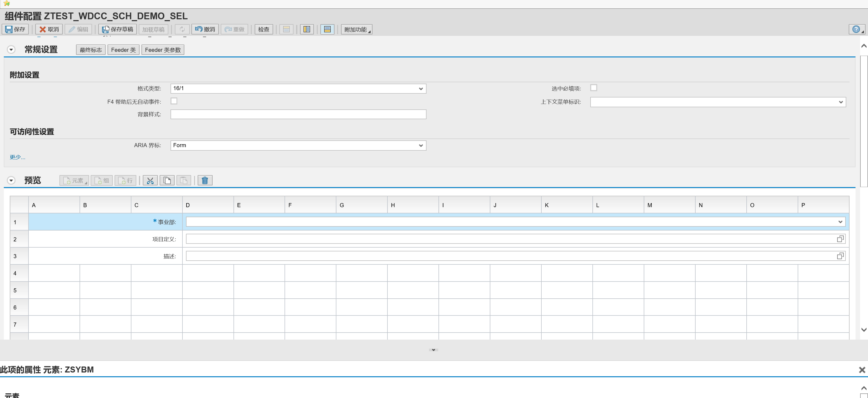Toggle F4 帮助后无自动事件 checkbox
The width and height of the screenshot is (868, 398).
174,101
